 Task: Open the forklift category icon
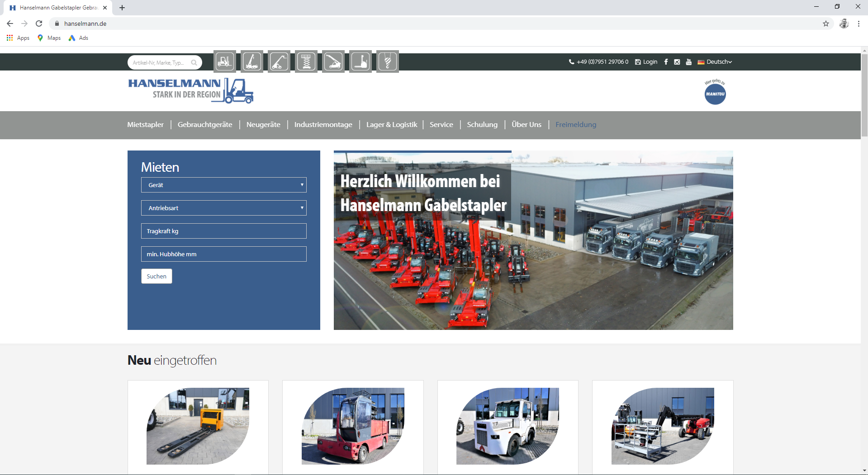(225, 61)
